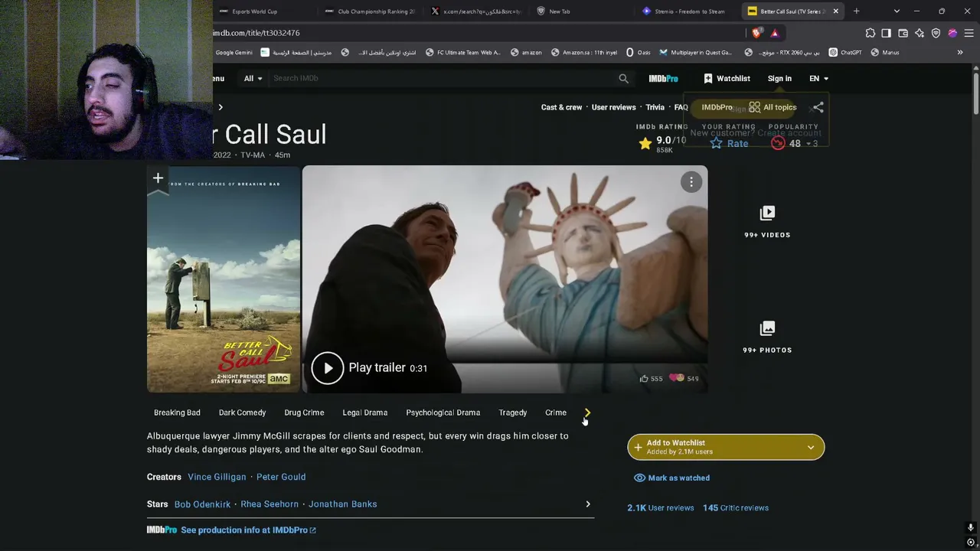This screenshot has height=551, width=980.
Task: Click the All topics grid icon
Action: [754, 107]
